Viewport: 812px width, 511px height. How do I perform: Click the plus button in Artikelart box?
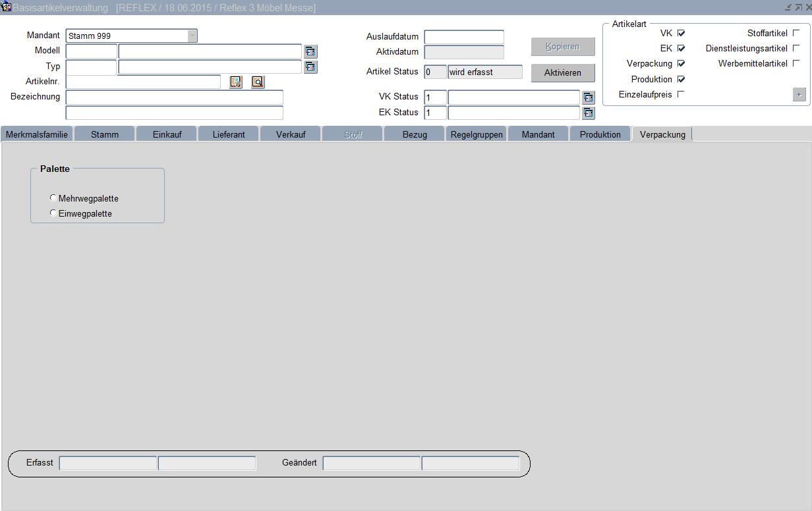(x=799, y=95)
